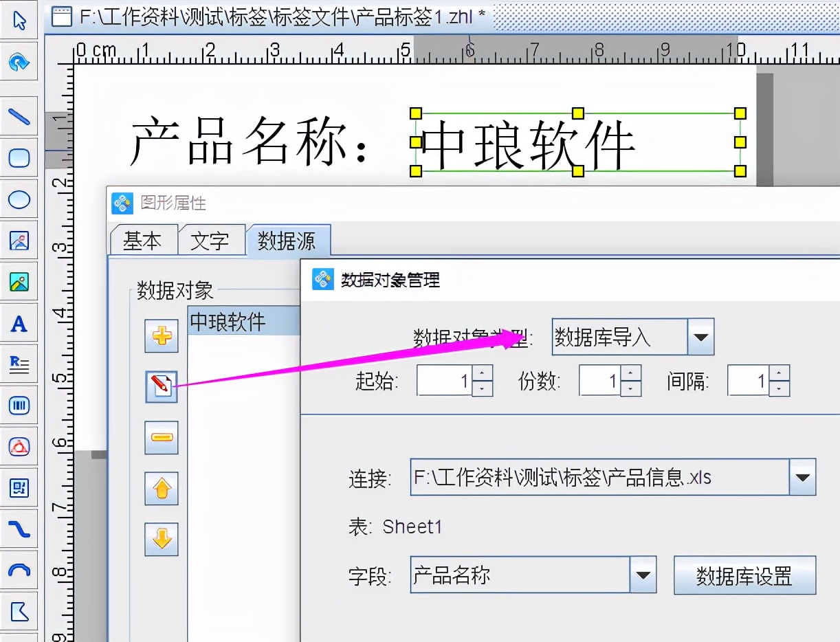
Task: Select the rounded rectangle tool
Action: coord(19,158)
